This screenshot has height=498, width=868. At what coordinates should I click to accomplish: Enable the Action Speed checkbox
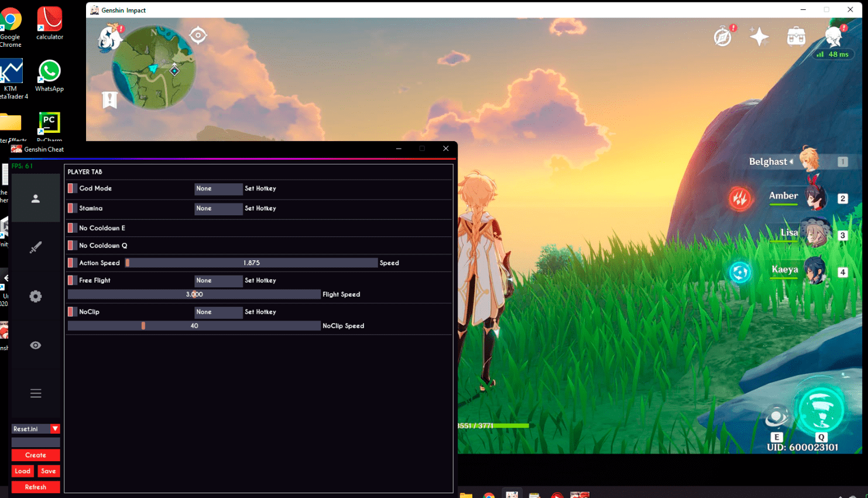72,263
